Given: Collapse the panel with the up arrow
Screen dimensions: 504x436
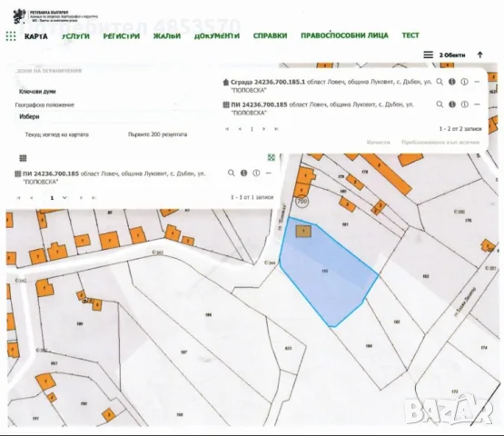Looking at the screenshot, I should [479, 54].
